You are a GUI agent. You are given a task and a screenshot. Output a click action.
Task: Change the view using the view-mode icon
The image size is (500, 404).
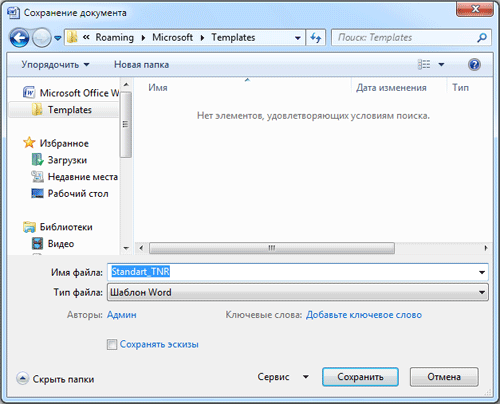(424, 64)
